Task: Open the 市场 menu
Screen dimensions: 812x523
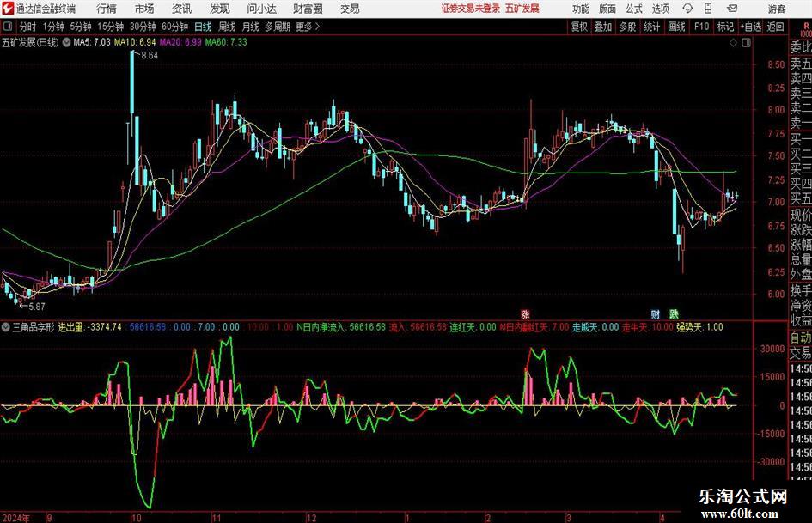Action: point(144,9)
